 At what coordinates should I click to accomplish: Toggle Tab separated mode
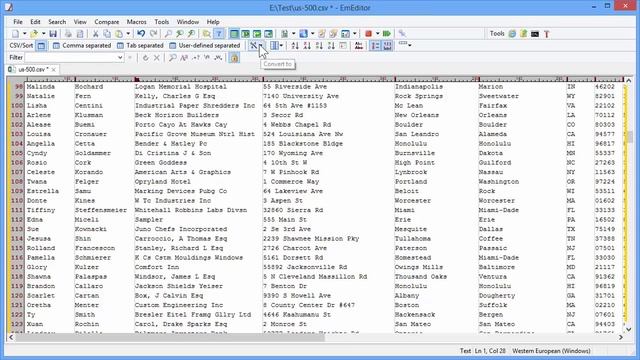140,46
